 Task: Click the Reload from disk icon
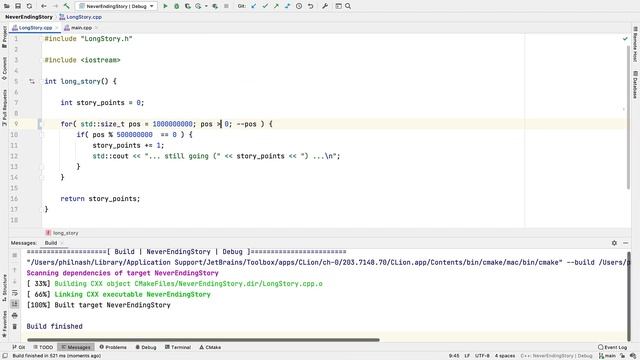tap(29, 6)
